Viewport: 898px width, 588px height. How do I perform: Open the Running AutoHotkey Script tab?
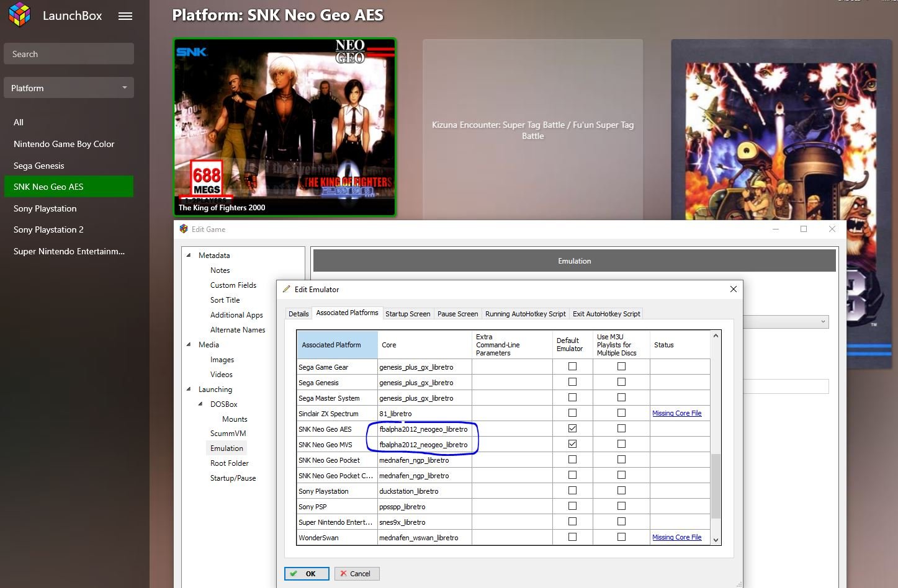(525, 314)
